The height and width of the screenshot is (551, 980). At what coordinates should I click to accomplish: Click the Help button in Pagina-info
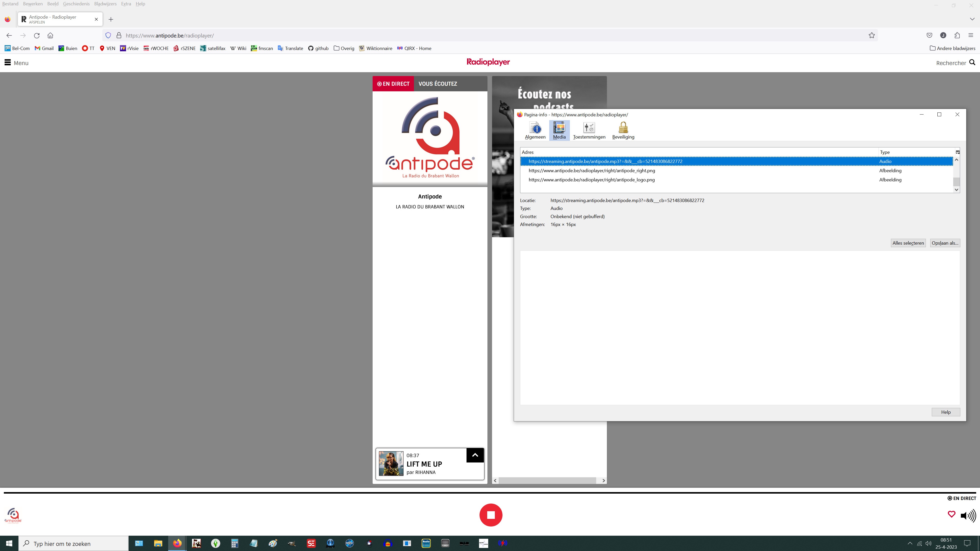tap(945, 412)
